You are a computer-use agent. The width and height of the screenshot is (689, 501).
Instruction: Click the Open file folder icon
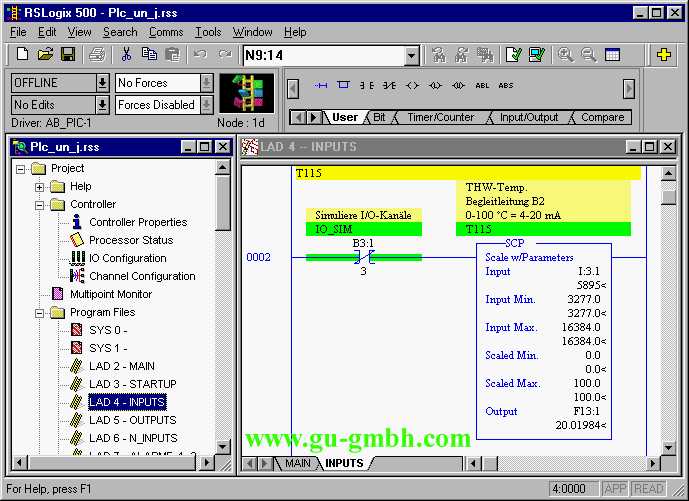point(45,55)
